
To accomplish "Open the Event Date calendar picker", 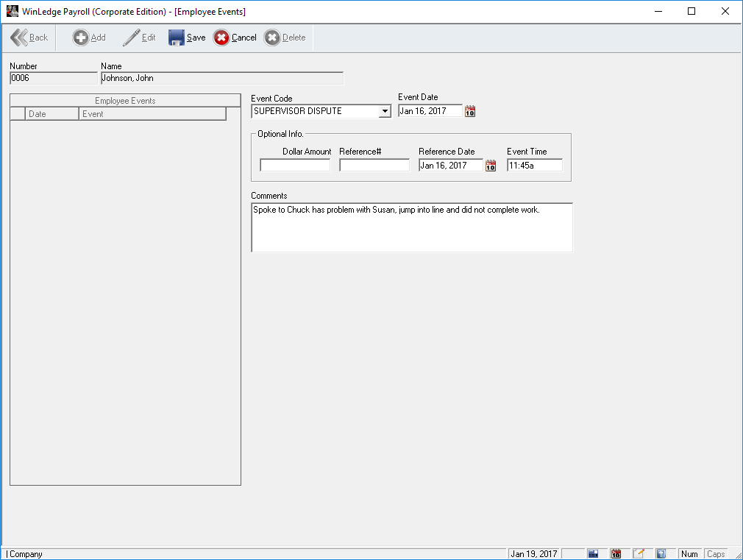I will tap(471, 111).
